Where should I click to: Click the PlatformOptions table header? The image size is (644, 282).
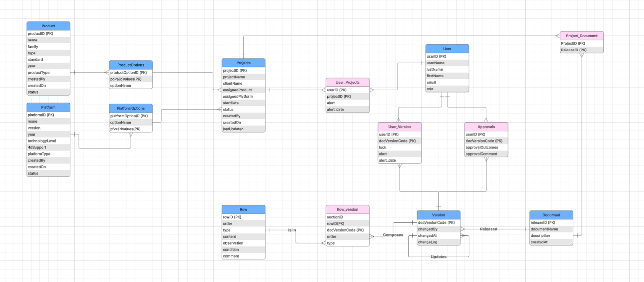(131, 108)
